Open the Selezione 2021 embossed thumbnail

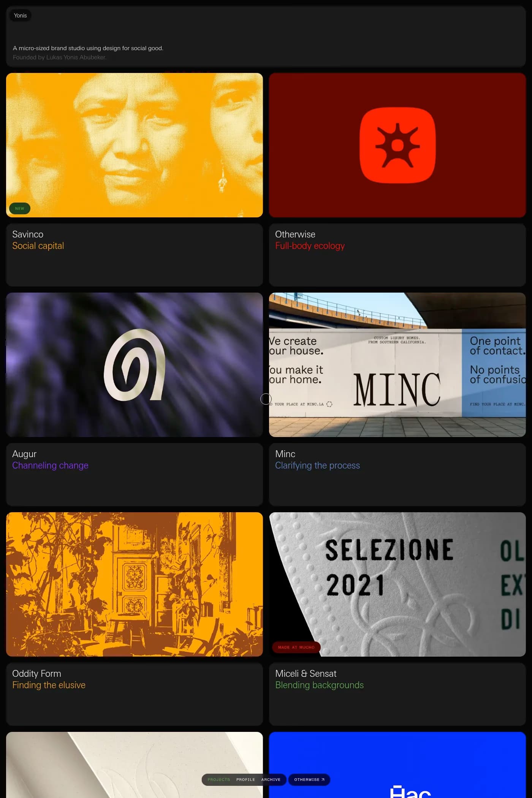click(397, 584)
